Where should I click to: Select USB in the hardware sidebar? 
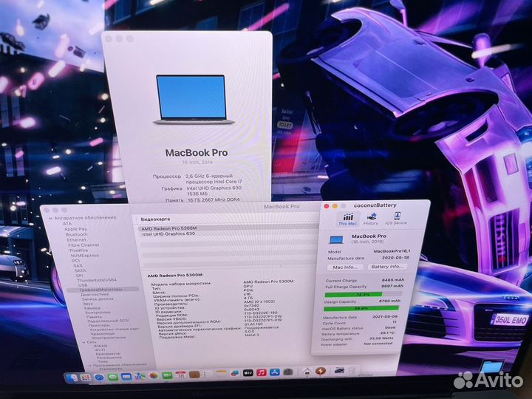pyautogui.click(x=83, y=285)
